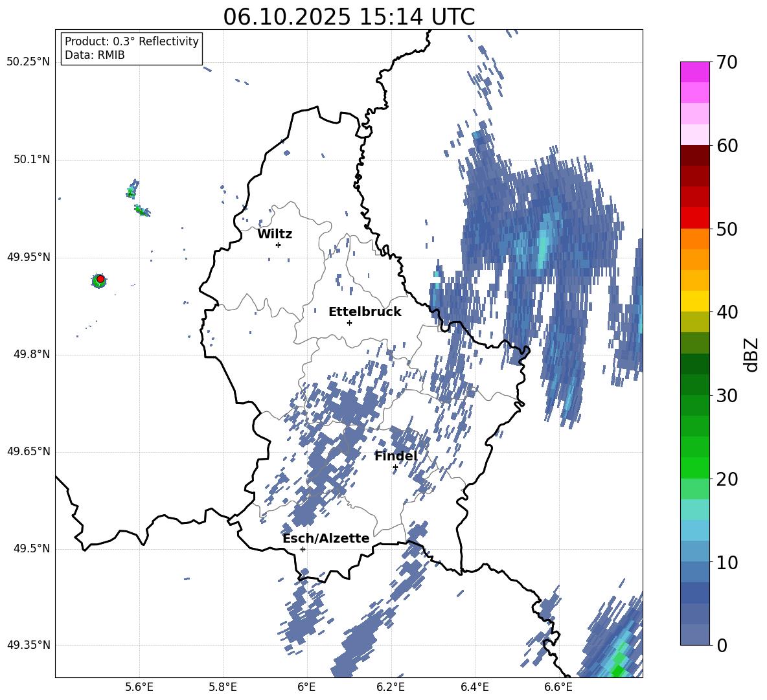
Task: Click the colorbar value 60
Action: point(727,146)
